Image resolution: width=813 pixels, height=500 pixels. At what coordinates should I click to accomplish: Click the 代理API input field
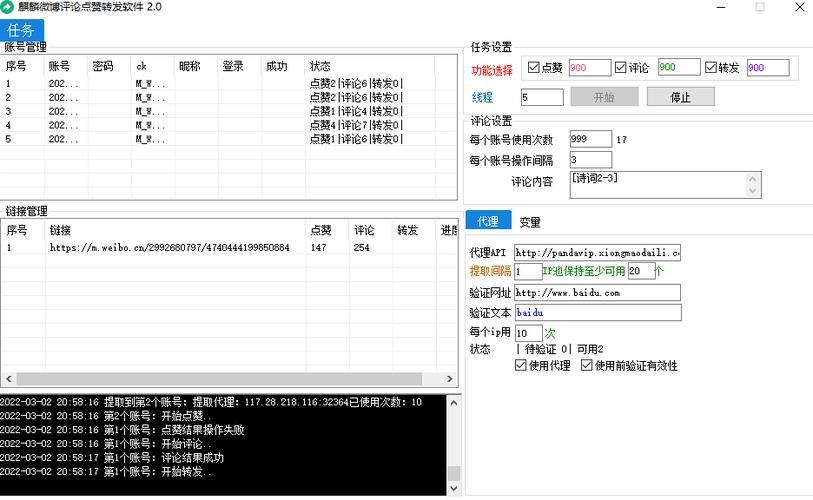click(597, 253)
